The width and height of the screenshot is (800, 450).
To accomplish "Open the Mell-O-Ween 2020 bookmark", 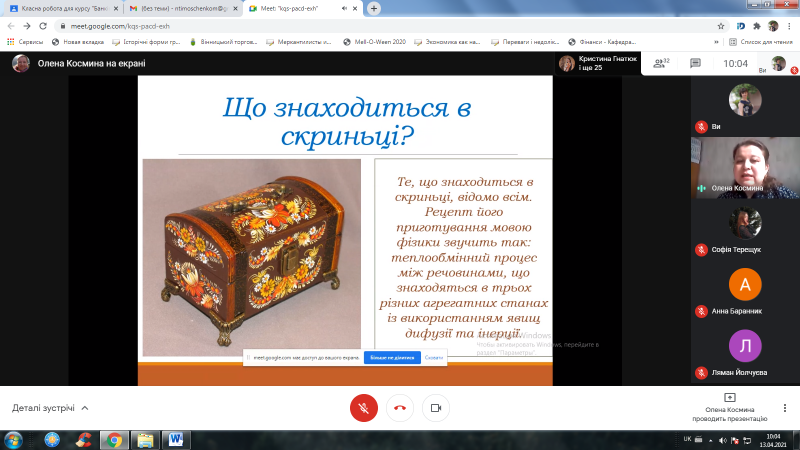I will [x=374, y=42].
